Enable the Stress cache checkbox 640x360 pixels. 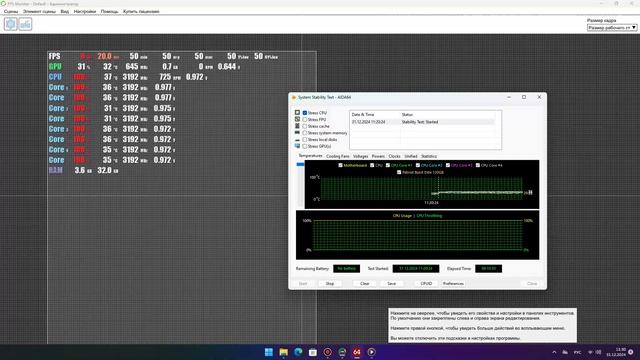pos(304,126)
